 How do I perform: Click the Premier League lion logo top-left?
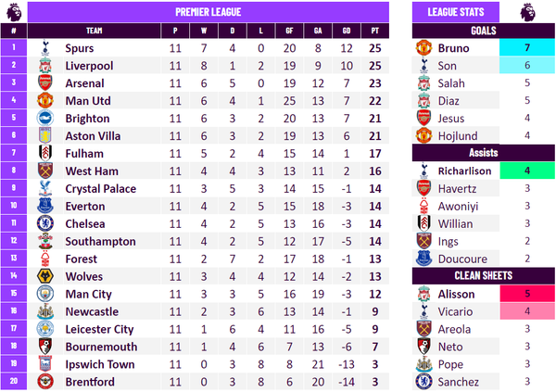(14, 12)
